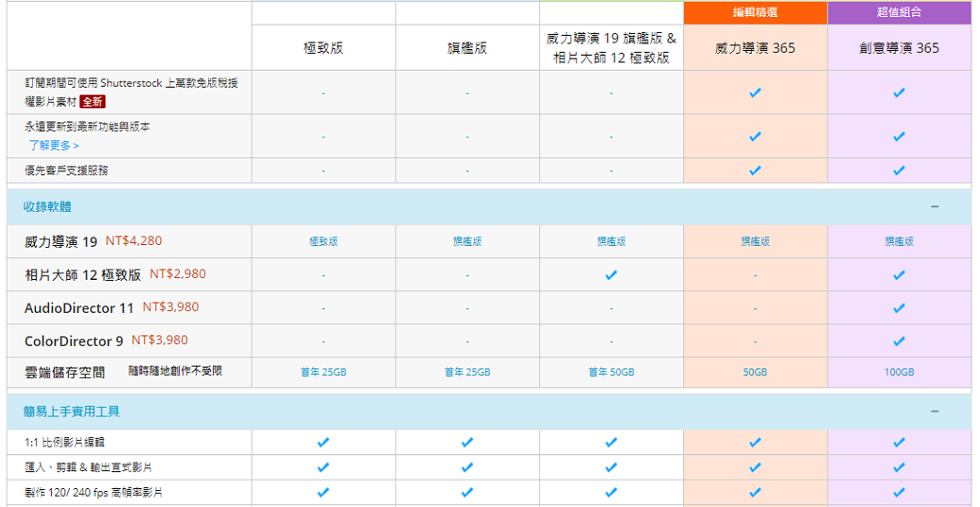This screenshot has height=507, width=980.
Task: Click the NT$4,280 price
Action: (134, 240)
